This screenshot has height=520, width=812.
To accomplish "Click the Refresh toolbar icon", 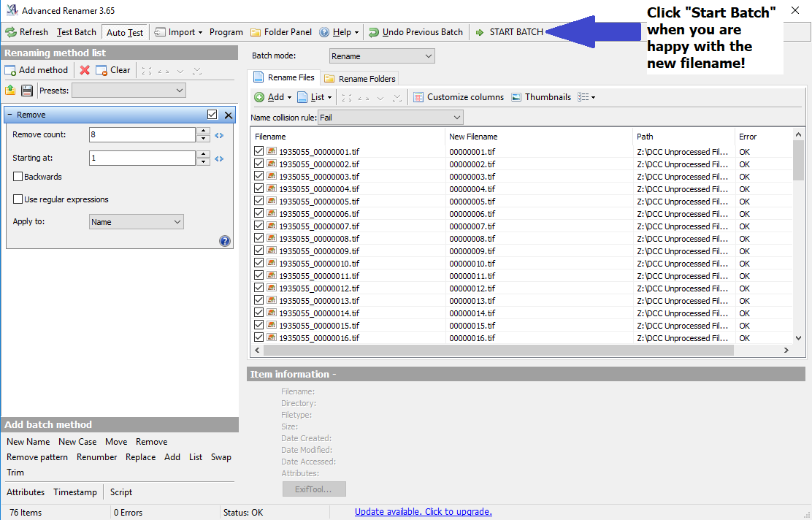I will click(11, 32).
